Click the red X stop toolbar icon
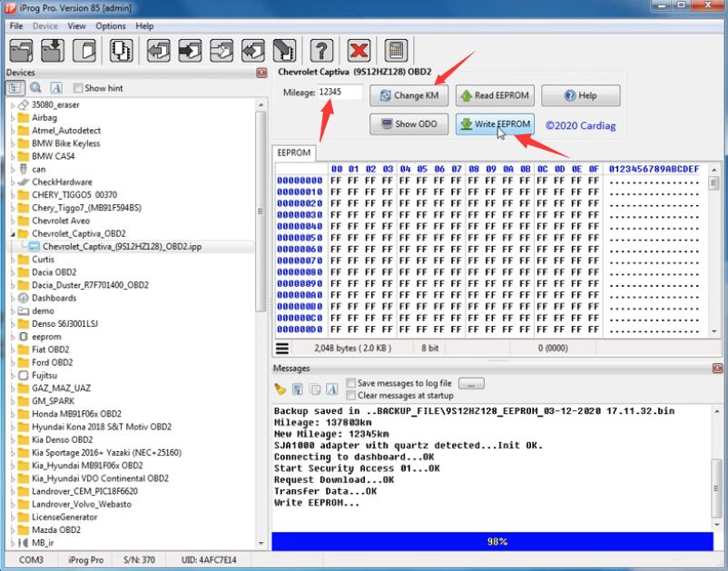 (359, 50)
